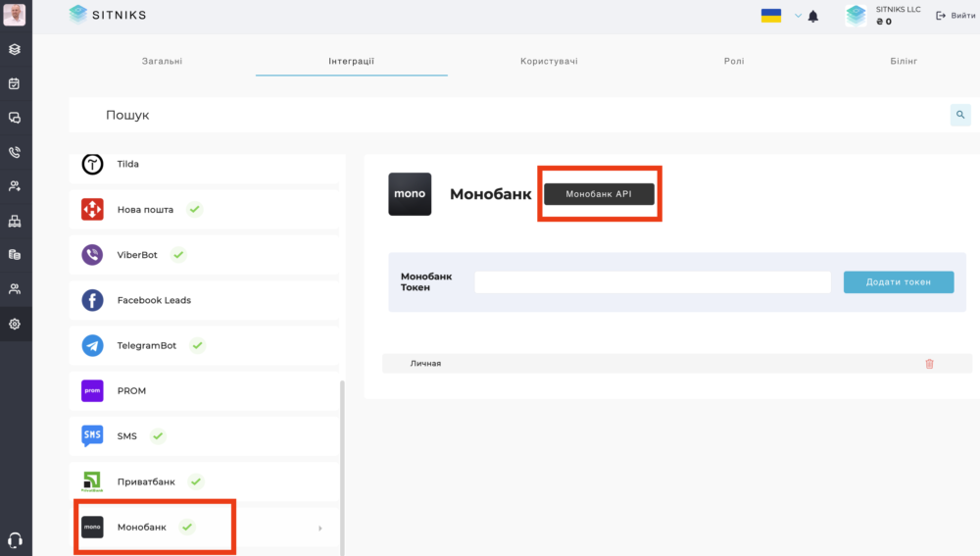Click the Ukrainian flag language icon
980x556 pixels.
point(770,16)
